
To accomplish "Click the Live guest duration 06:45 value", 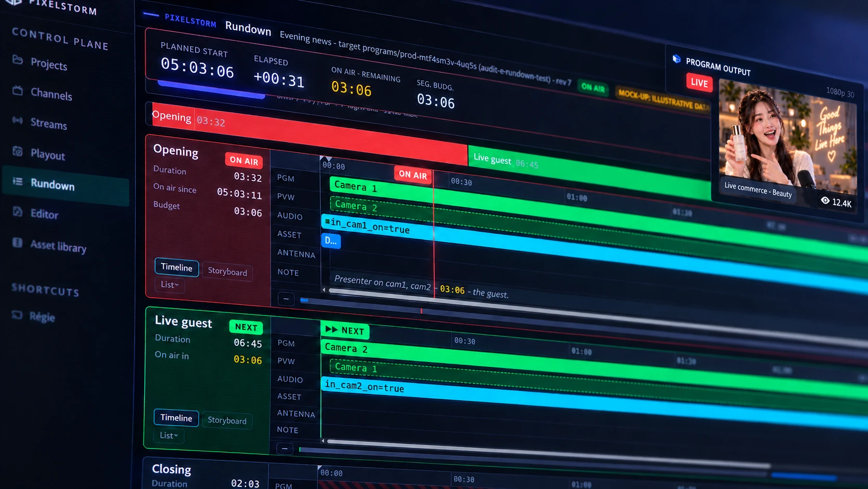I will click(x=248, y=343).
